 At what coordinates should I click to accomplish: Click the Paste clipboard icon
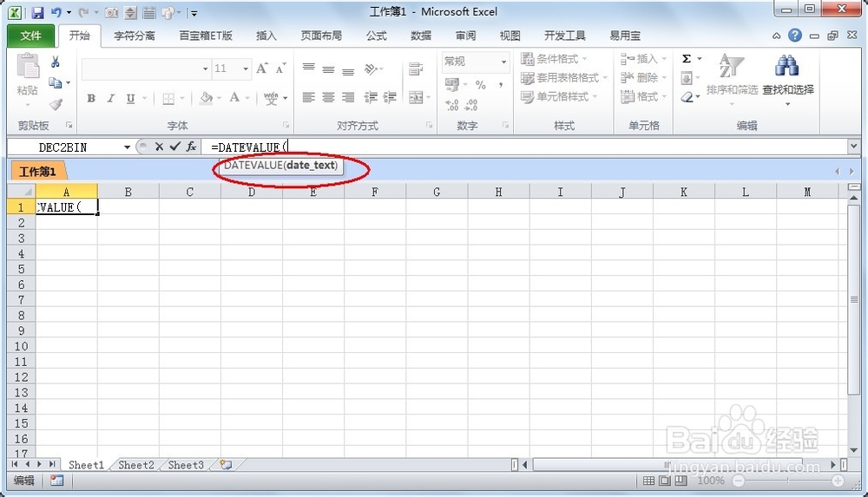(28, 65)
